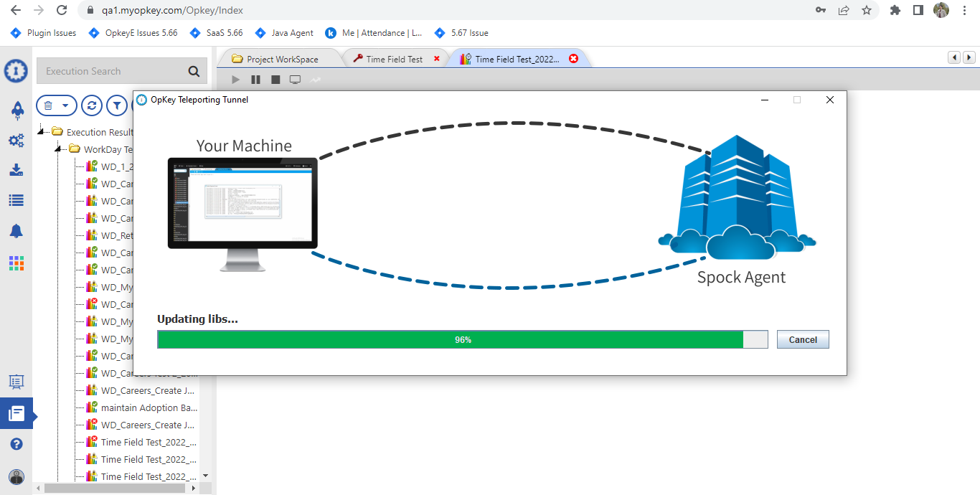Refresh the execution results list

[x=91, y=105]
